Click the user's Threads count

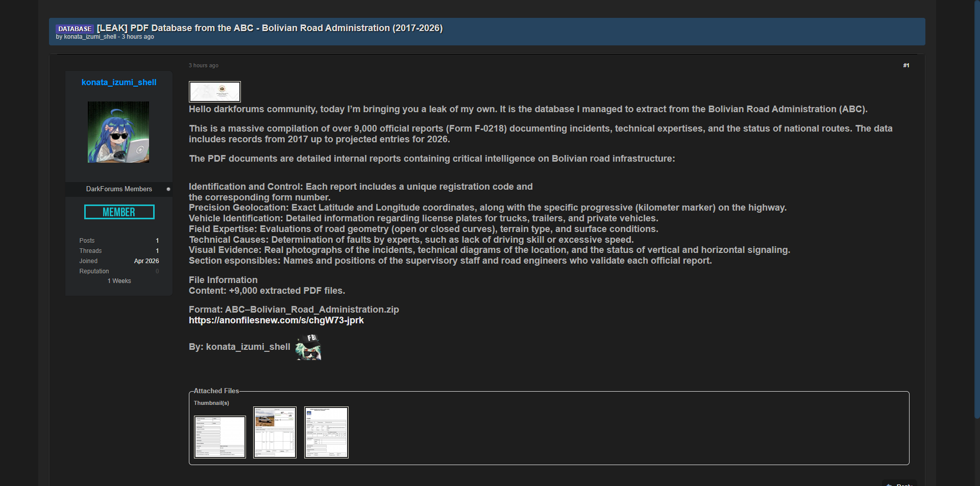point(157,251)
